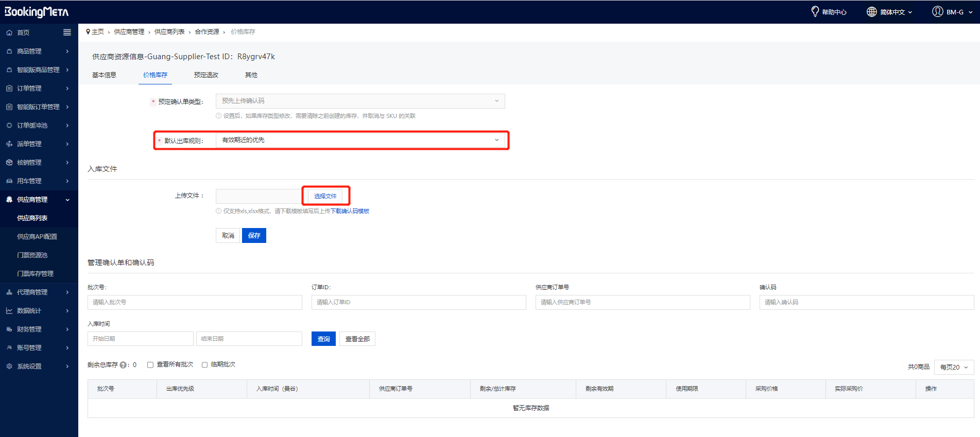Click the 请输入批次号 input field
The image size is (980, 437).
pyautogui.click(x=195, y=302)
